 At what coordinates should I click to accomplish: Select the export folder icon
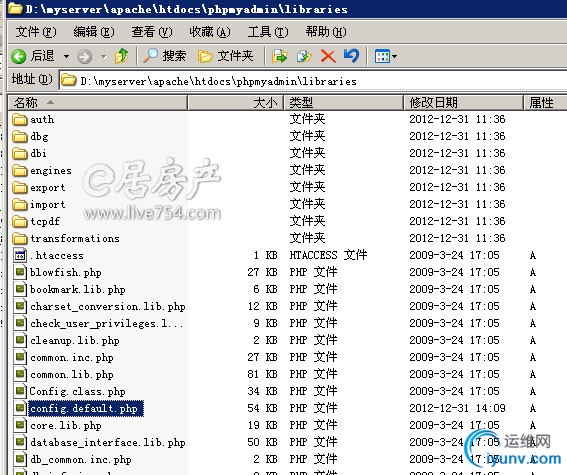pyautogui.click(x=20, y=187)
